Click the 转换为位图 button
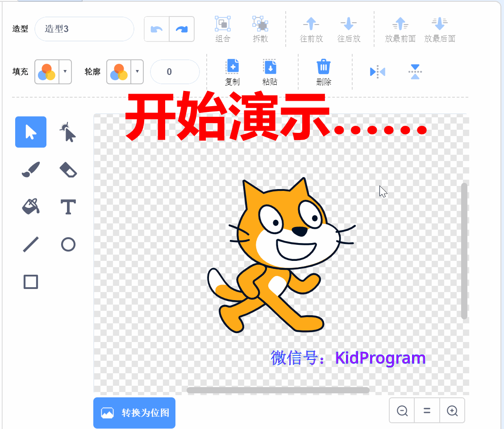This screenshot has height=429, width=504. pyautogui.click(x=134, y=412)
